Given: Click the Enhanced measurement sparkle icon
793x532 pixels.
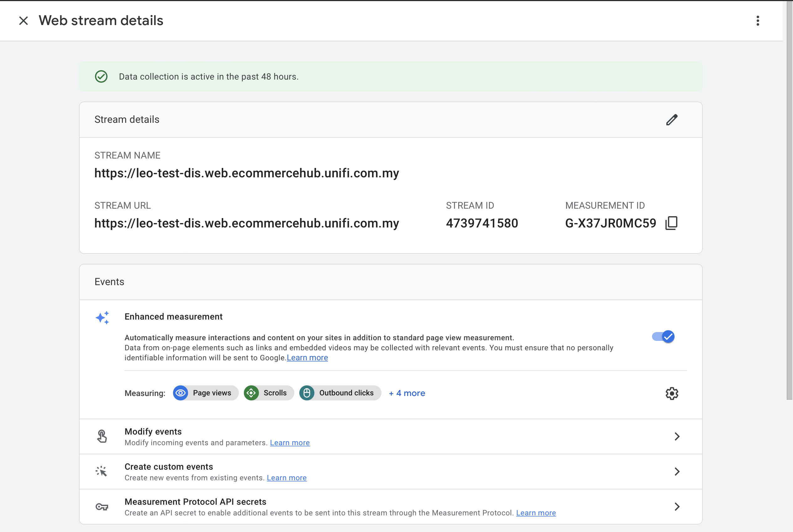Looking at the screenshot, I should click(x=102, y=318).
